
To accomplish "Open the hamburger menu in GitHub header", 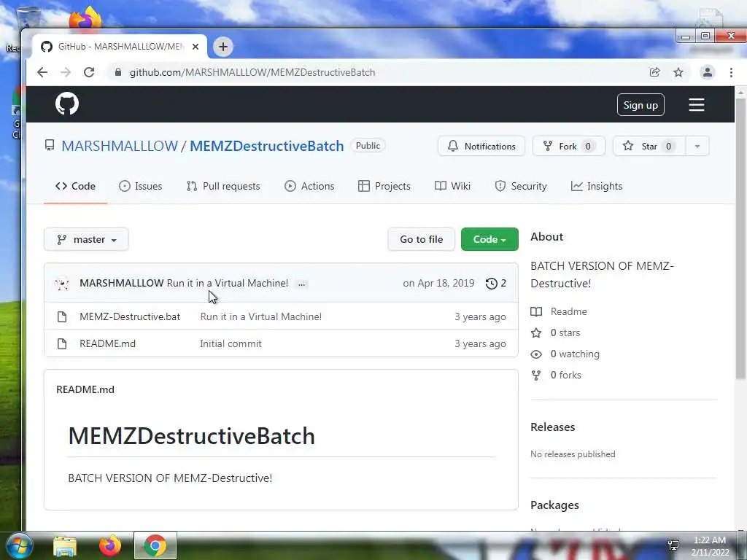I will 696,105.
